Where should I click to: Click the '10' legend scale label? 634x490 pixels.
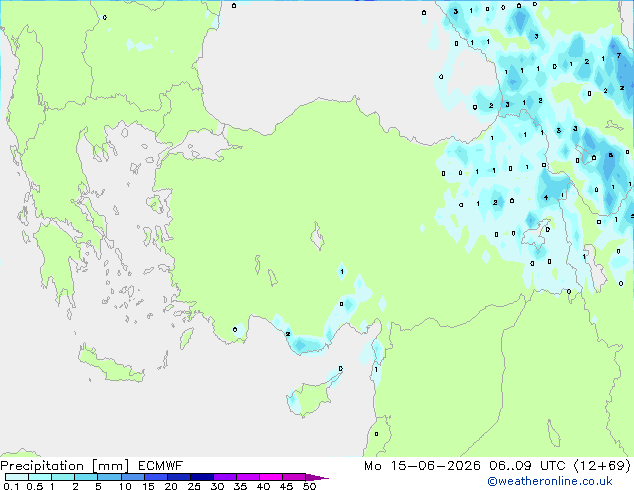[x=125, y=486]
